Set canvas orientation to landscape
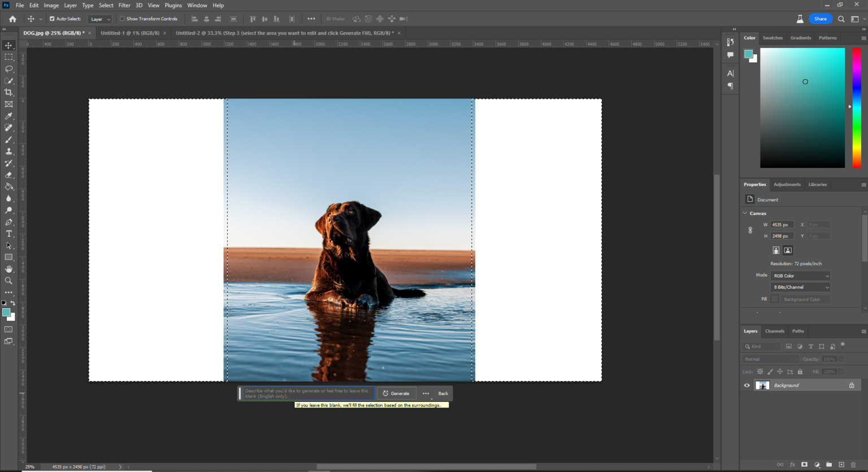 coord(788,250)
